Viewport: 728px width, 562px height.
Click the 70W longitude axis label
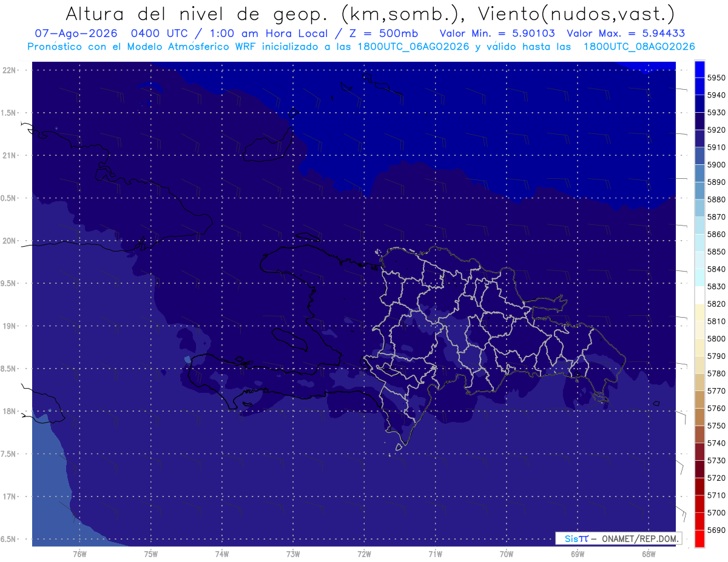coord(507,554)
